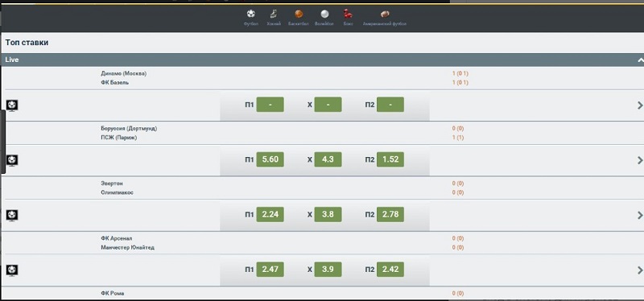Expand Arsenal vs Manchester United details arrow

(640, 270)
